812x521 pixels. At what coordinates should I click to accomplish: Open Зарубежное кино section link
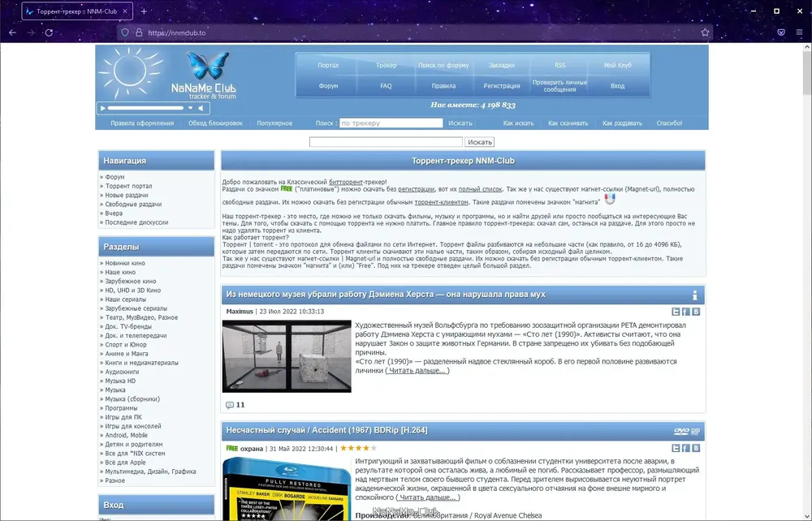point(131,281)
